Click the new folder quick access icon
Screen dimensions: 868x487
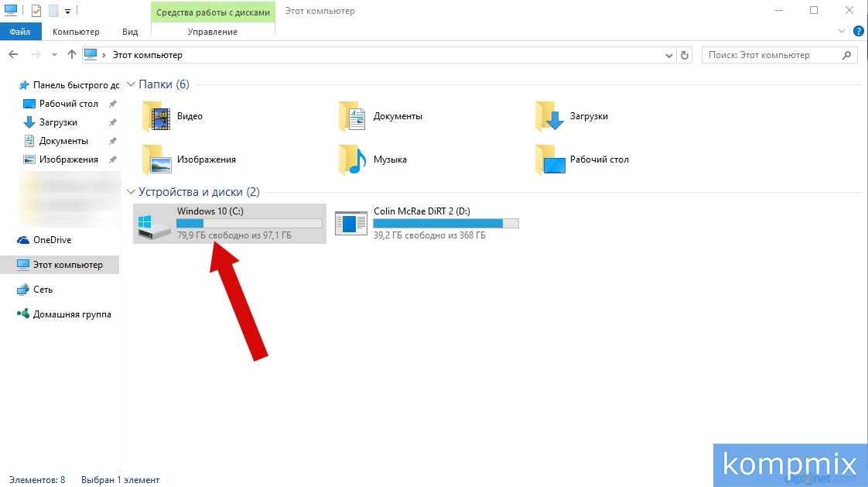click(53, 11)
